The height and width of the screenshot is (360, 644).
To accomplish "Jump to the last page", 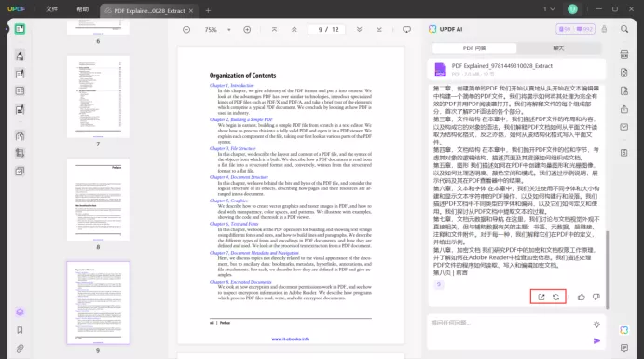I will pyautogui.click(x=379, y=30).
